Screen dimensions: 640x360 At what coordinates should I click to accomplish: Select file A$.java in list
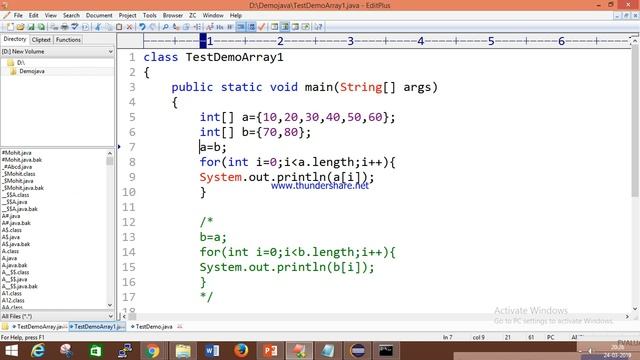point(11,237)
